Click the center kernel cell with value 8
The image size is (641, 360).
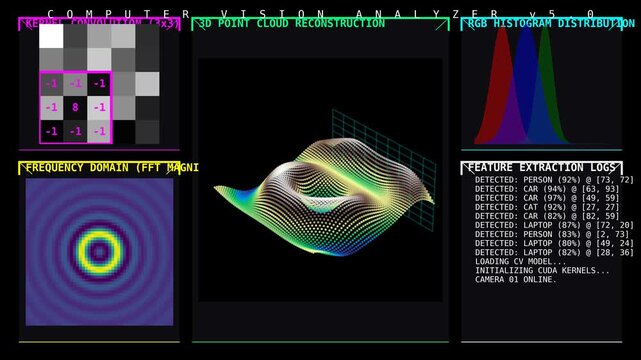coord(75,107)
